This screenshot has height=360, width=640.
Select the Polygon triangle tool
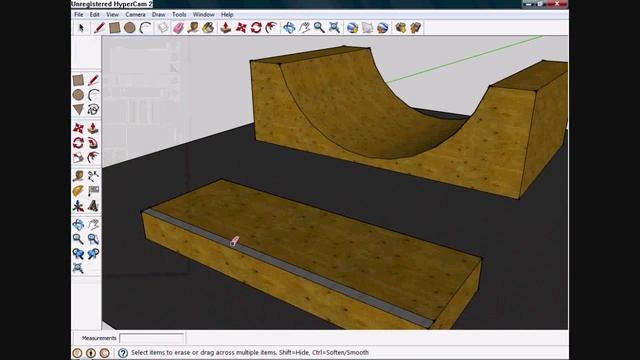(x=78, y=109)
